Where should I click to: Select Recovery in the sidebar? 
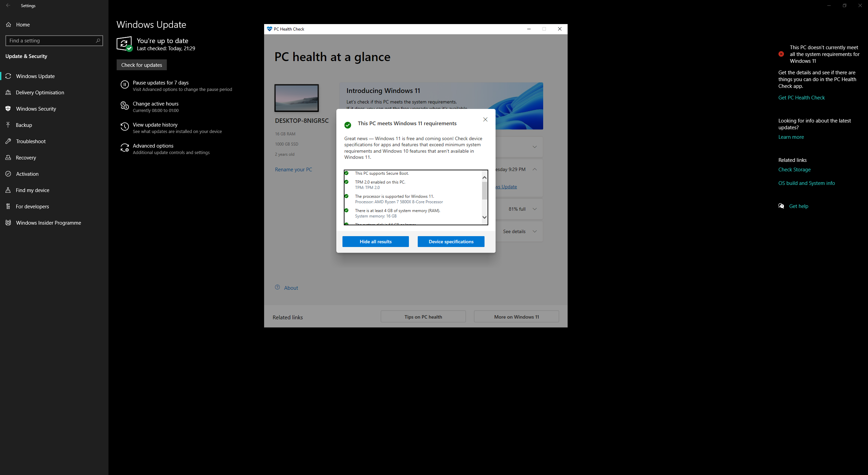coord(26,157)
